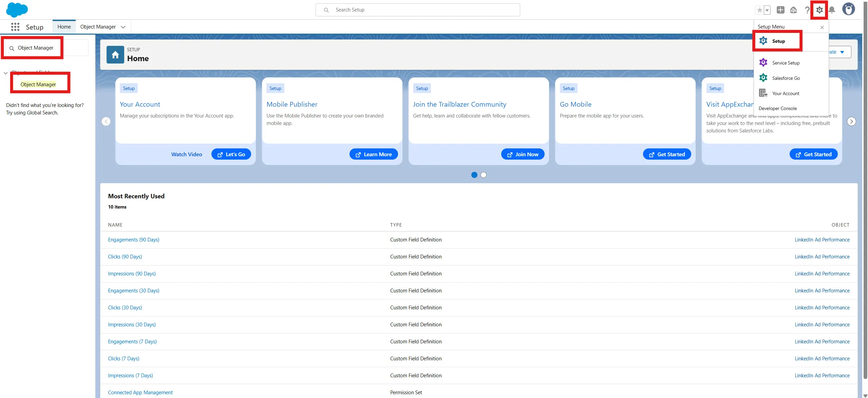The width and height of the screenshot is (868, 398).
Task: Click the Let's Go button
Action: coord(231,154)
